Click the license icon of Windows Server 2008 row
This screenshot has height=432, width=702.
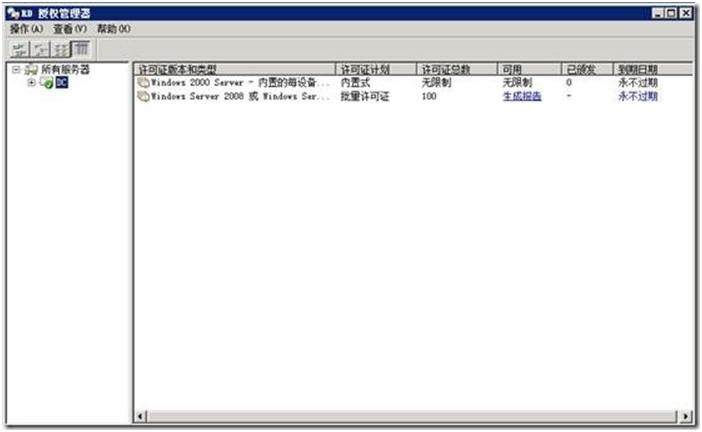[x=143, y=96]
